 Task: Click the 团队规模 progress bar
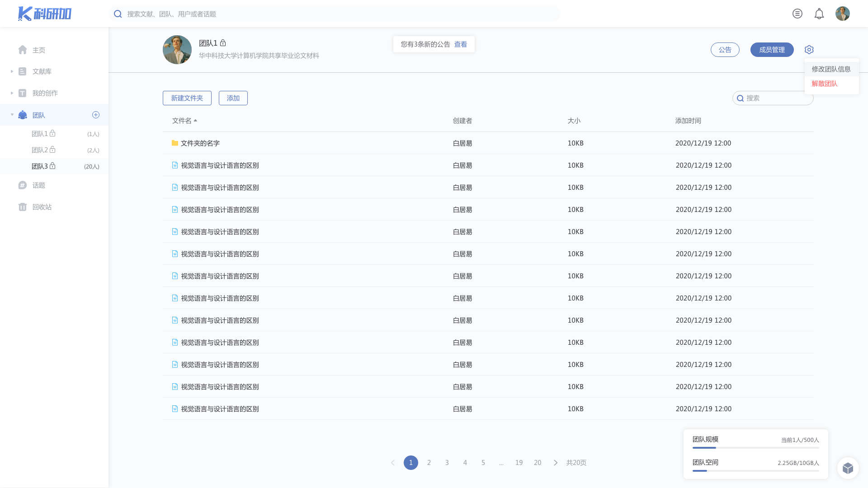tap(756, 448)
